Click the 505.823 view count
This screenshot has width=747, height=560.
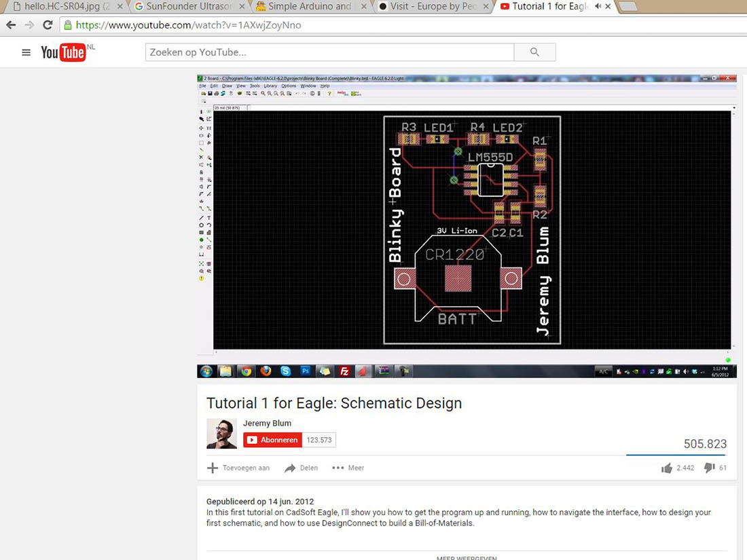pyautogui.click(x=705, y=445)
